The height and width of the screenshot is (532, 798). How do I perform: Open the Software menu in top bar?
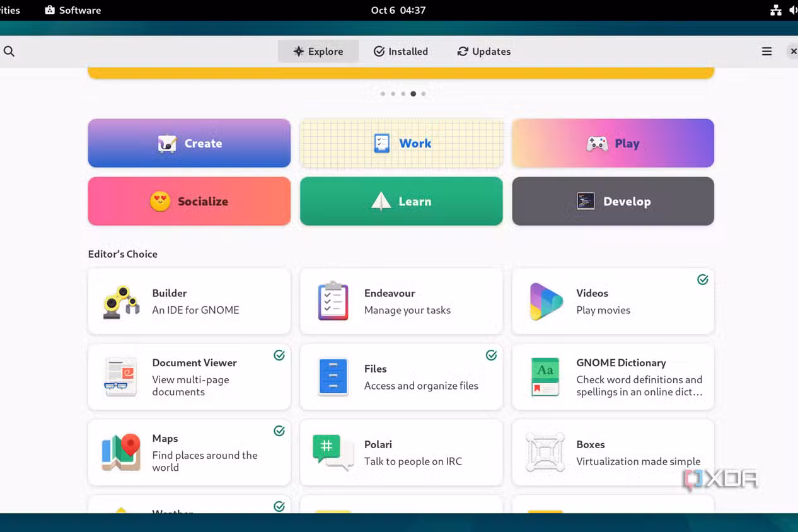(72, 10)
